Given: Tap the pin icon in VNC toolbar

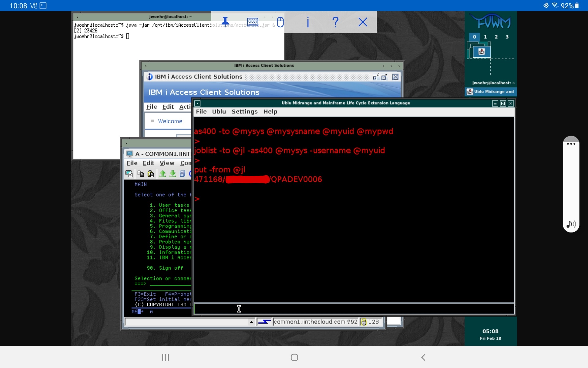Looking at the screenshot, I should [225, 21].
